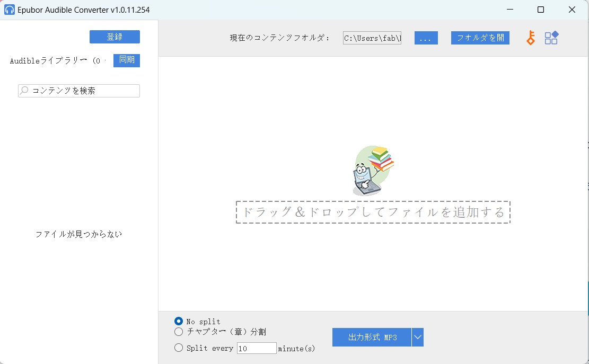The width and height of the screenshot is (589, 364).
Task: Click the ... browse folder button
Action: [426, 38]
